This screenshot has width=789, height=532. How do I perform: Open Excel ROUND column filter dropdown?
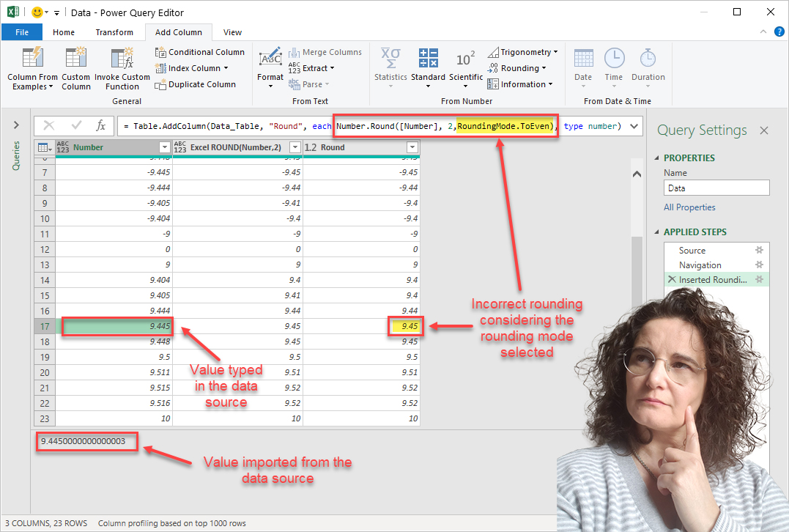[x=295, y=147]
